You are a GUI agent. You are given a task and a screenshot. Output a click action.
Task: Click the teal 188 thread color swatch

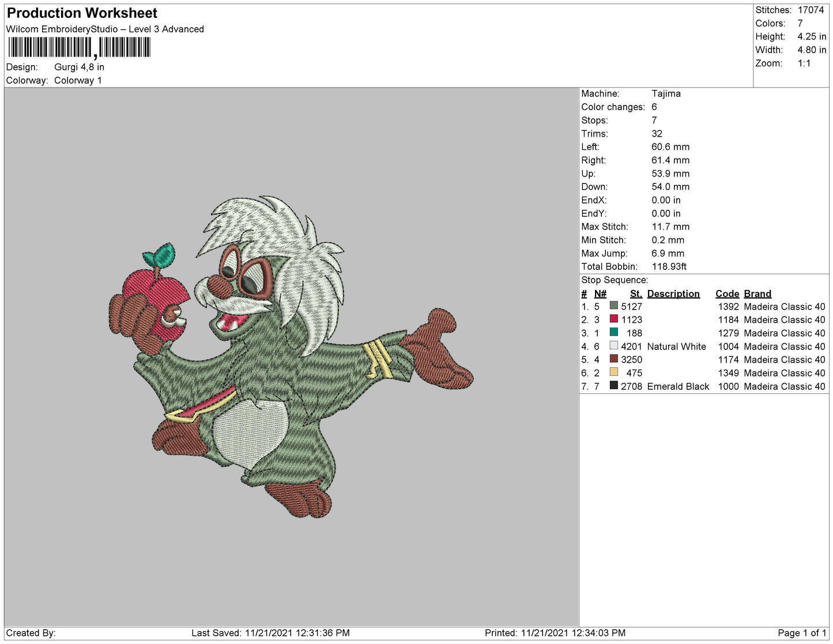click(613, 332)
